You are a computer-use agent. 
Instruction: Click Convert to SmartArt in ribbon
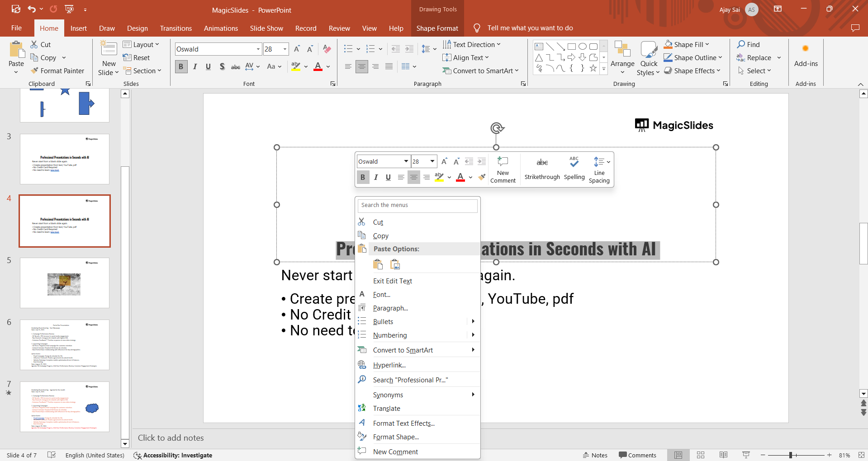click(480, 71)
